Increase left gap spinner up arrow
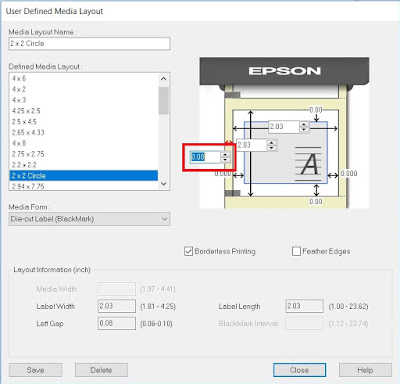 225,154
